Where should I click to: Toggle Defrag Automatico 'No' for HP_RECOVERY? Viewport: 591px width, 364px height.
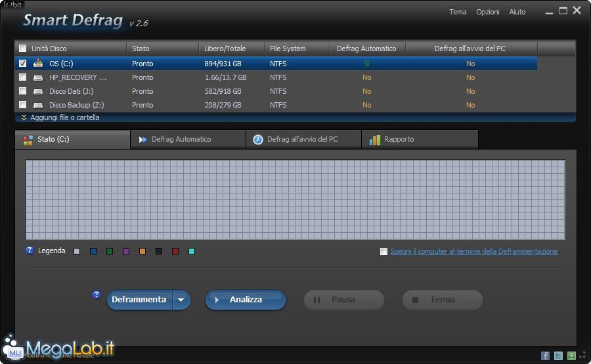366,77
